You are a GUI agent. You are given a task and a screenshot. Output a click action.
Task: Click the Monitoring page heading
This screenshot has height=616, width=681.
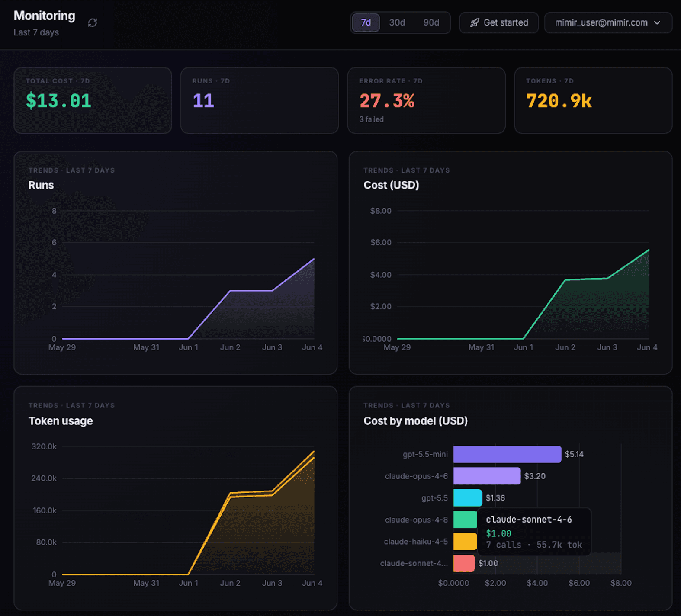click(45, 16)
